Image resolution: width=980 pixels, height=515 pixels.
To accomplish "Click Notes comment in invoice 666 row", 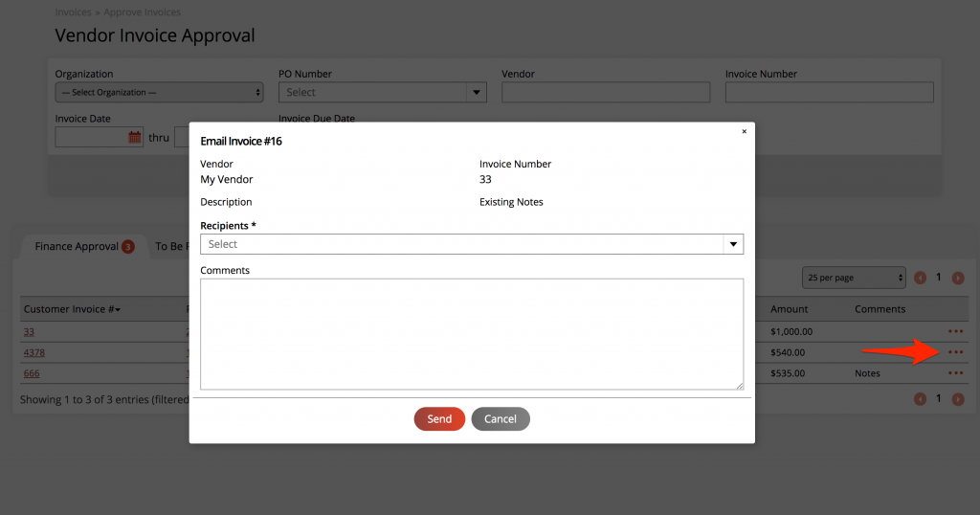I will [x=867, y=373].
